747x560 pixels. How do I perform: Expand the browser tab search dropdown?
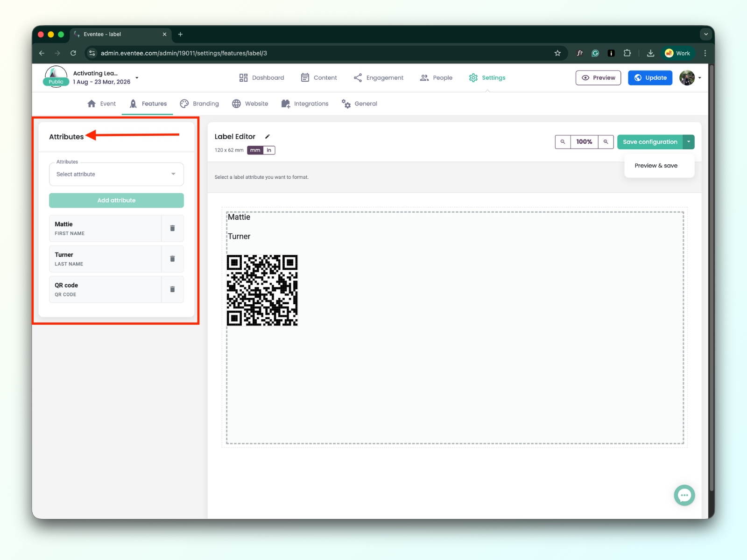[x=706, y=34]
